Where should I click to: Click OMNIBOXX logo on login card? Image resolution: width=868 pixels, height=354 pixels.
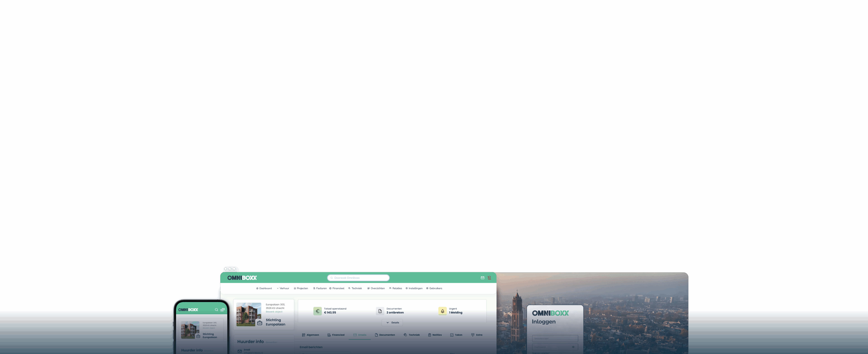(550, 313)
